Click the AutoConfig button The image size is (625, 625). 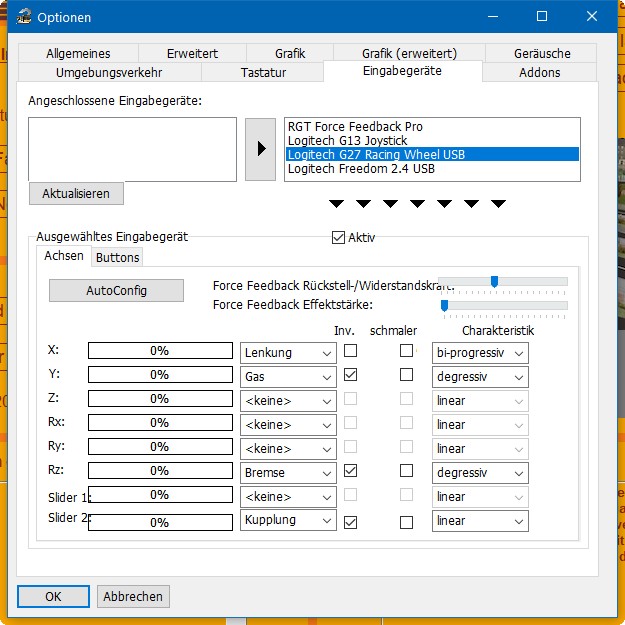116,291
